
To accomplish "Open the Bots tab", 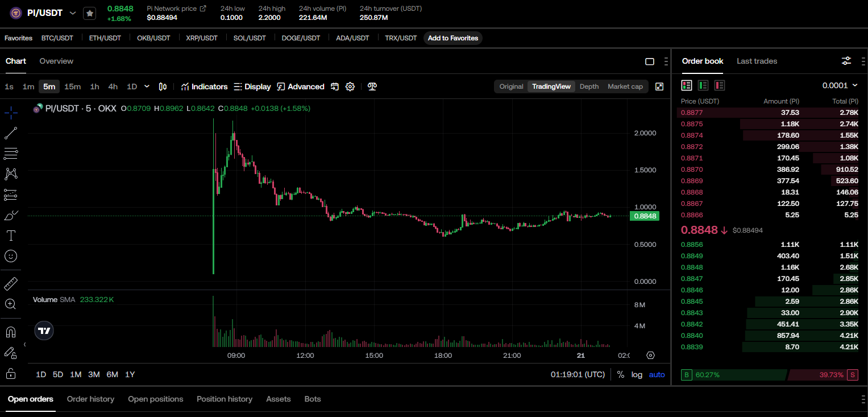I will [x=313, y=399].
